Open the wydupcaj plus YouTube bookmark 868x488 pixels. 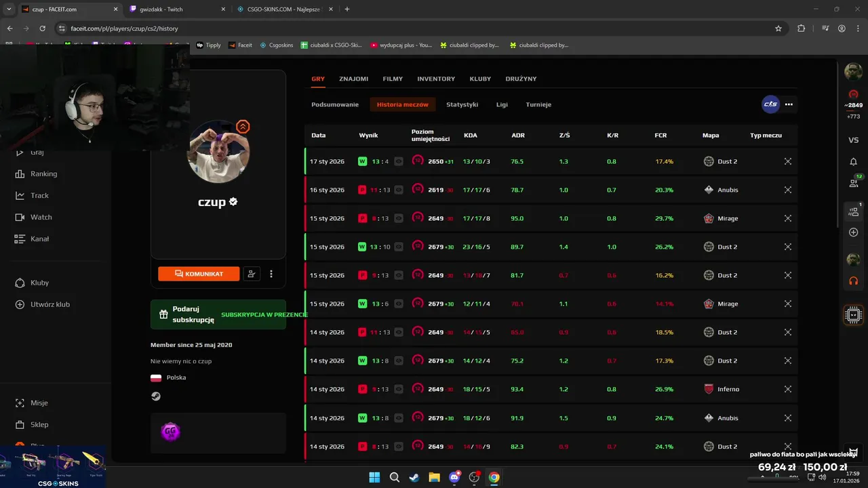tap(401, 45)
